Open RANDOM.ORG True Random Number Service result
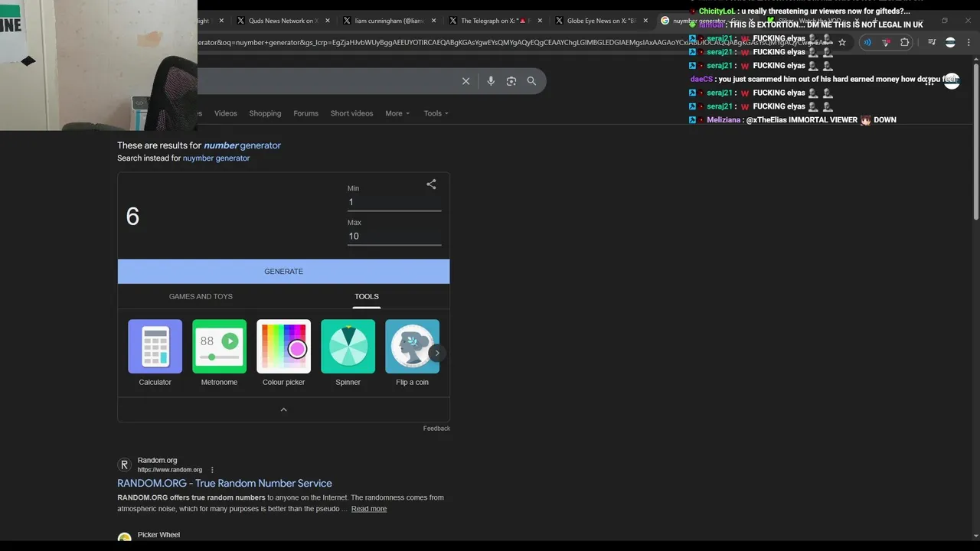 (224, 483)
